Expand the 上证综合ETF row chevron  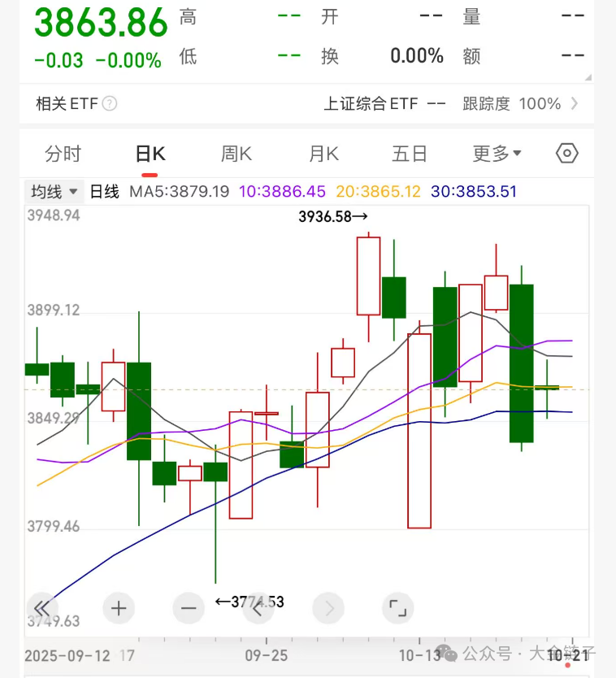[575, 104]
